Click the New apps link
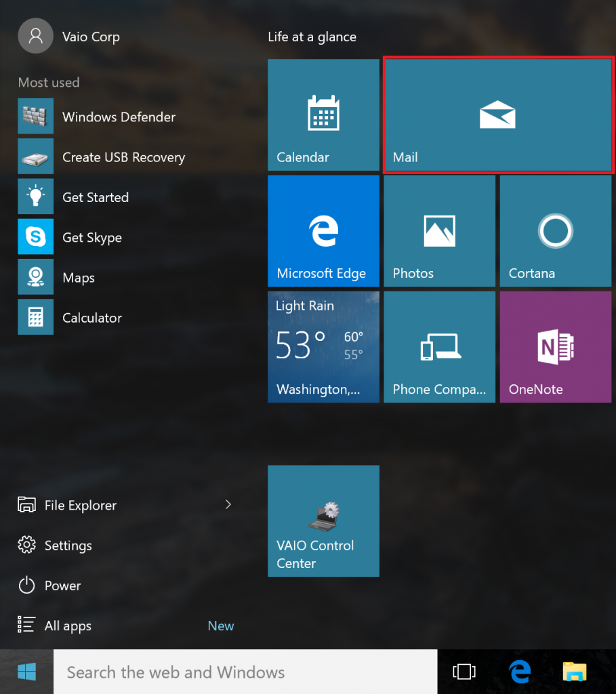Viewport: 616px width, 694px height. (x=221, y=626)
